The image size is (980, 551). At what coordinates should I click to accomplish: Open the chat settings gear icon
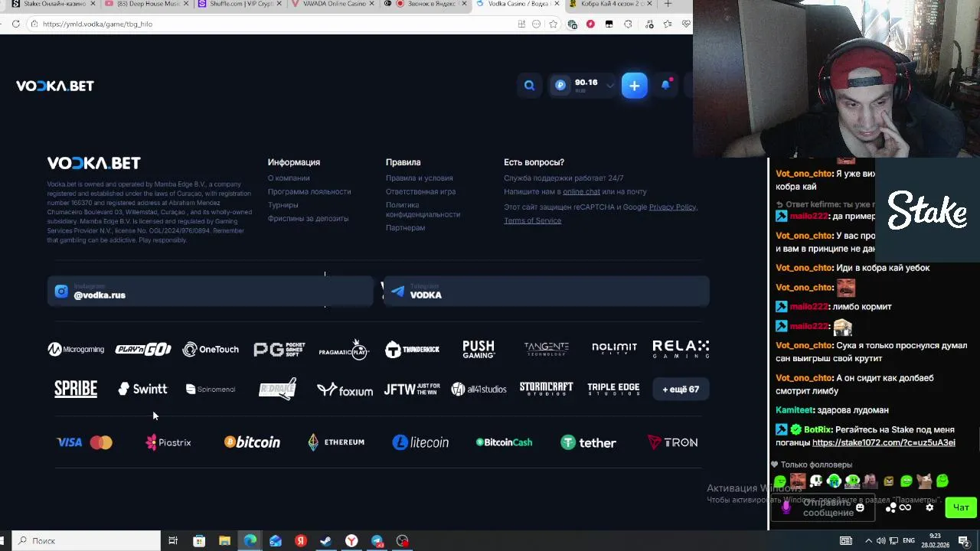[x=929, y=507]
